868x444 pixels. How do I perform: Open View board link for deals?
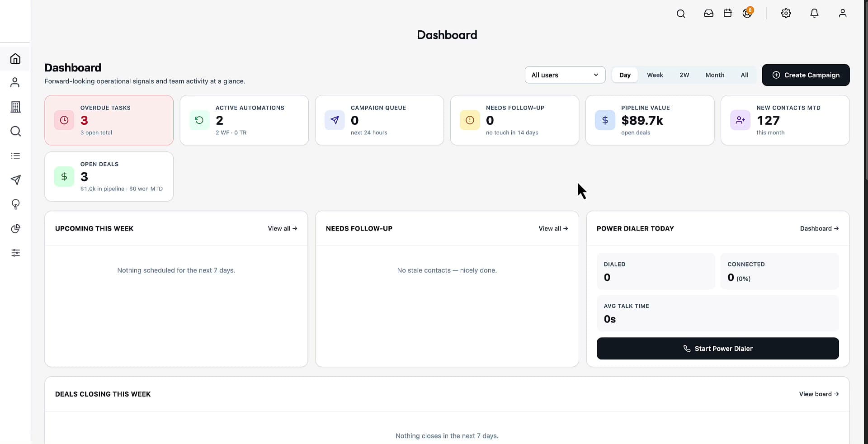819,394
